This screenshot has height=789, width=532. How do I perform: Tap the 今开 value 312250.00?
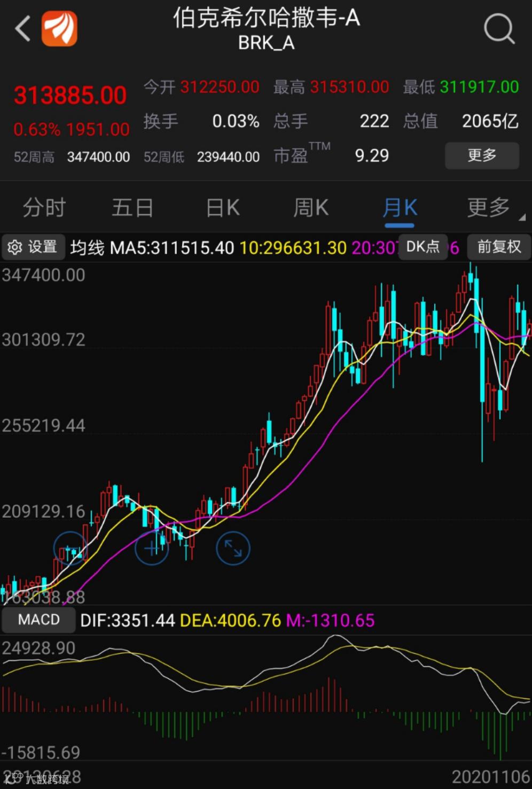[220, 87]
